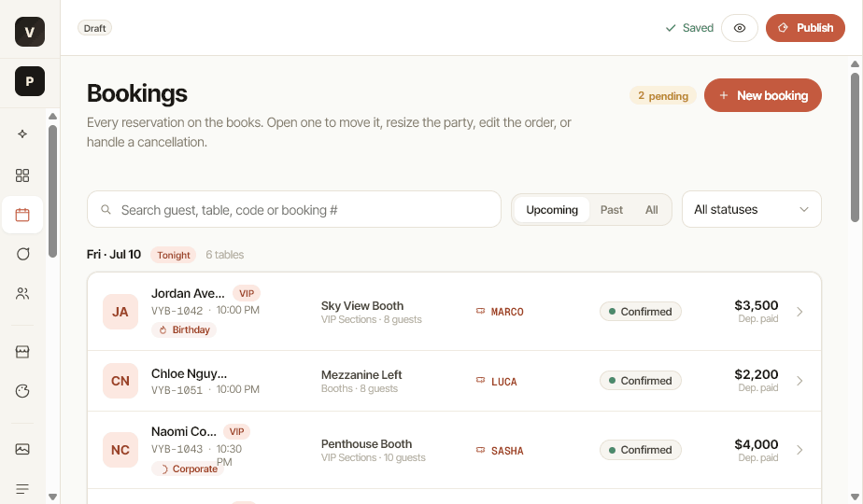
Task: Click the NC avatar
Action: click(x=120, y=450)
